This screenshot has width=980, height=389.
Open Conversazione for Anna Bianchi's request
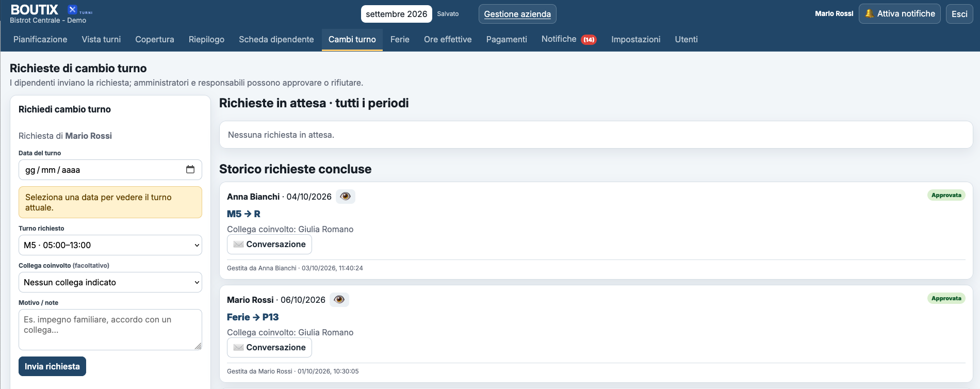pos(269,244)
